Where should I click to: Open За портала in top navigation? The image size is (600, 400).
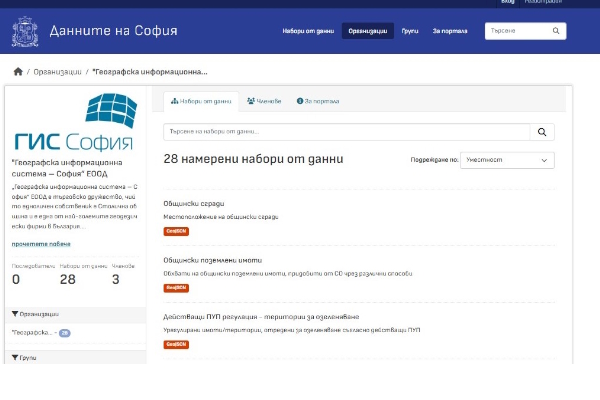pyautogui.click(x=450, y=31)
